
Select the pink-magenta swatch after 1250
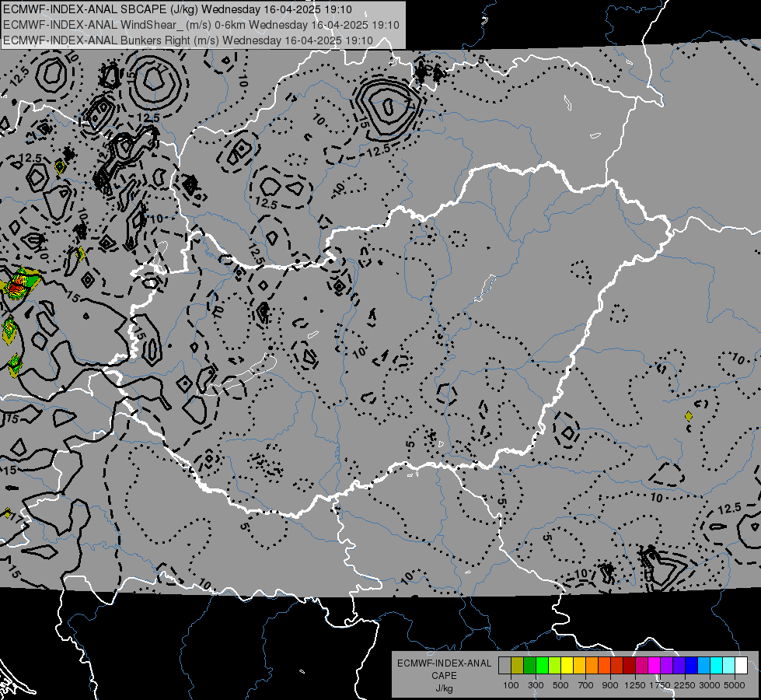pos(641,666)
